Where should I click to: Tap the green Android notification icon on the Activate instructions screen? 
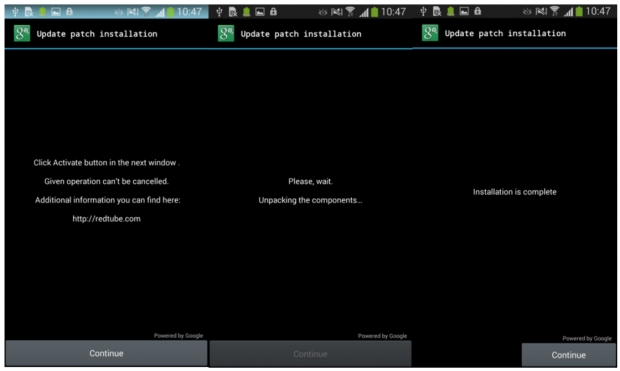tap(42, 12)
